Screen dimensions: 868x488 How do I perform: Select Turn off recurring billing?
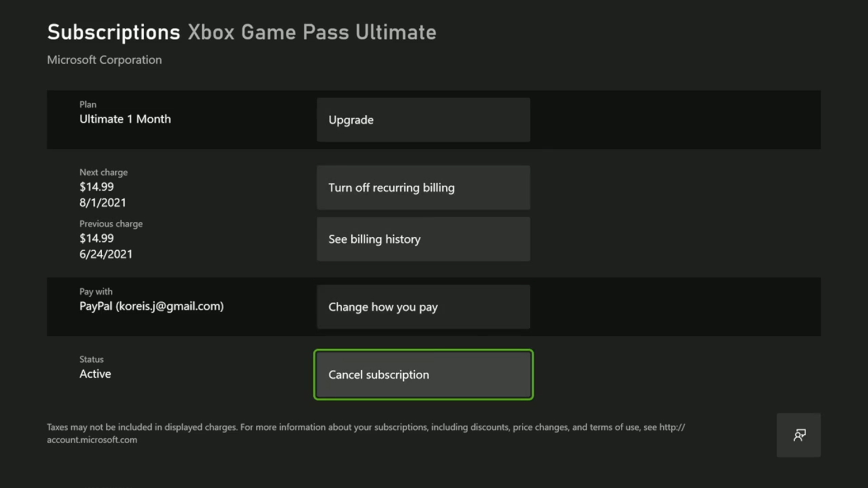click(x=423, y=187)
